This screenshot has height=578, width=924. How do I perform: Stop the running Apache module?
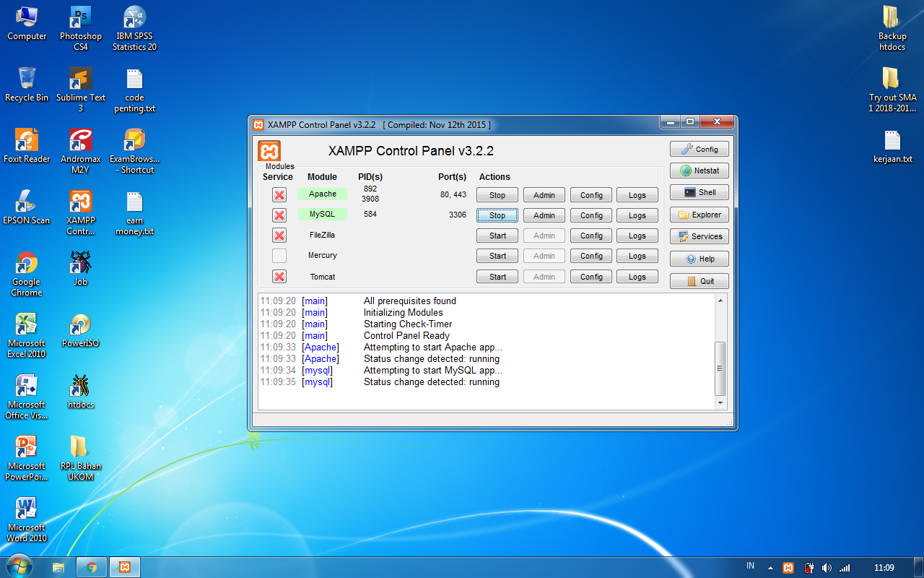click(497, 194)
